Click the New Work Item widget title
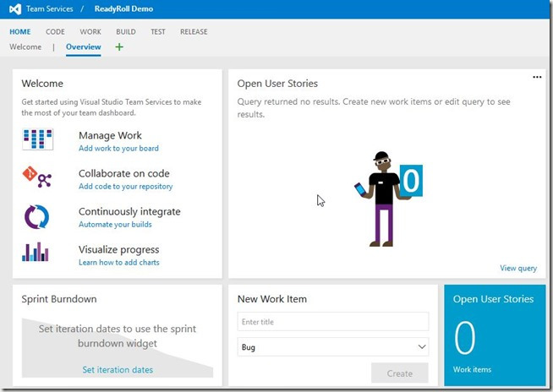Image resolution: width=553 pixels, height=392 pixels. point(272,299)
